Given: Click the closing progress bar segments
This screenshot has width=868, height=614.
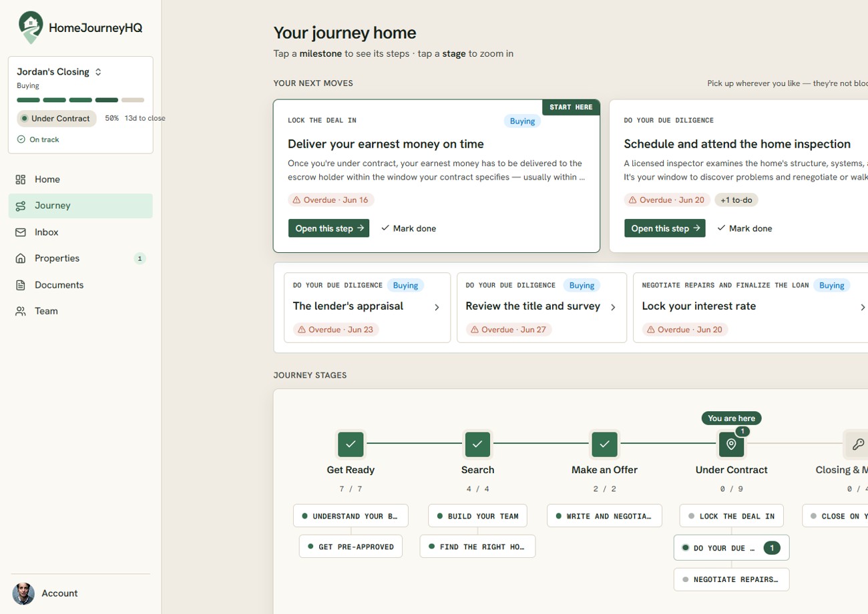Looking at the screenshot, I should pyautogui.click(x=80, y=100).
